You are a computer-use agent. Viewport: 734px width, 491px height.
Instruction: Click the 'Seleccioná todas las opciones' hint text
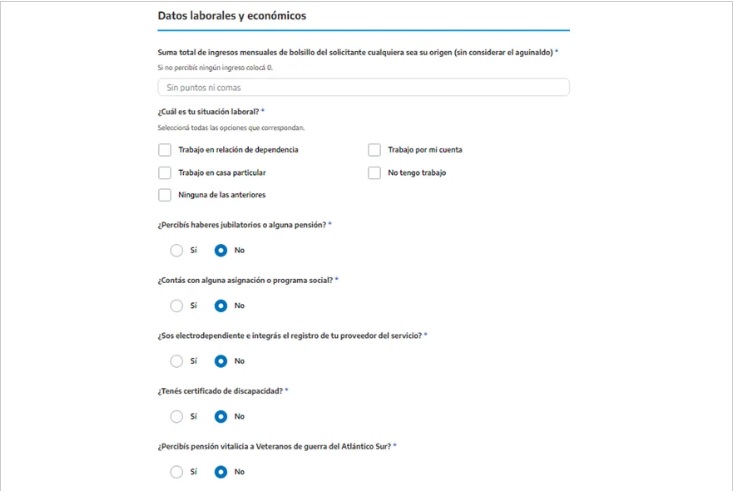[x=231, y=128]
